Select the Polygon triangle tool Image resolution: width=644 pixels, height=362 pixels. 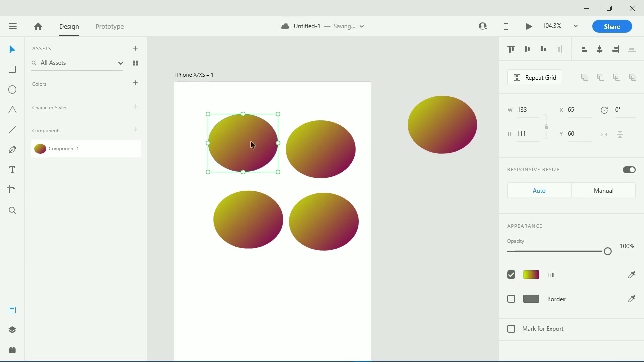pyautogui.click(x=12, y=110)
